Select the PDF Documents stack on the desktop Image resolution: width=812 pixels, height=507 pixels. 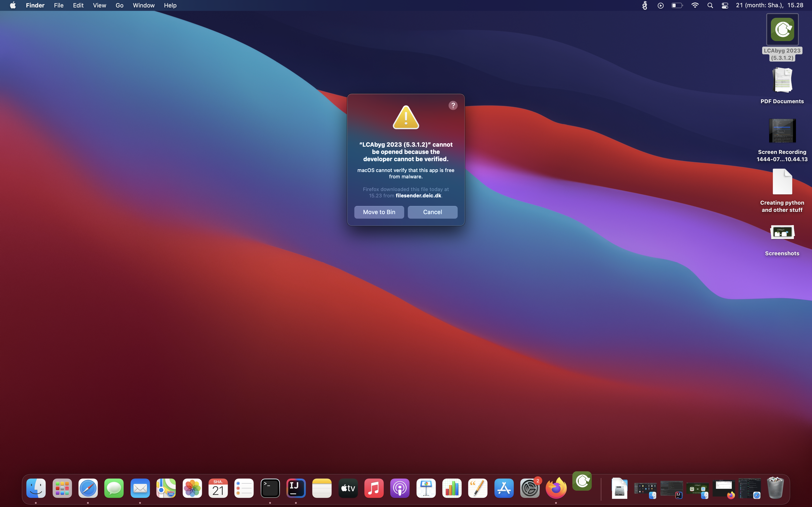tap(782, 81)
